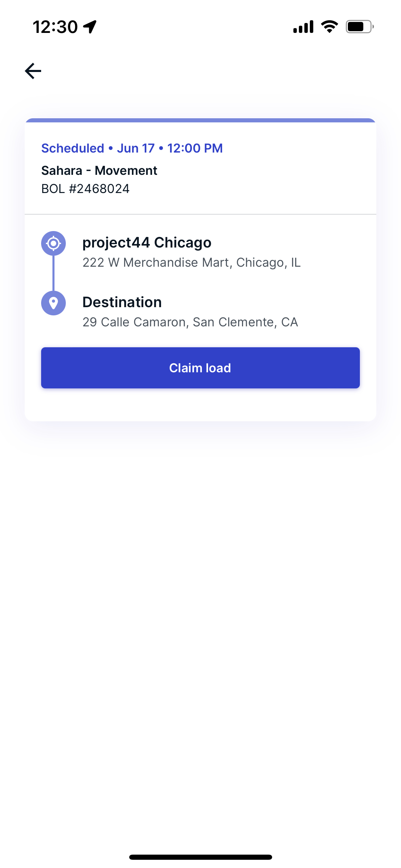This screenshot has width=401, height=868.
Task: Open the Scheduled Jun 17 12:00 PM status line
Action: click(x=132, y=148)
